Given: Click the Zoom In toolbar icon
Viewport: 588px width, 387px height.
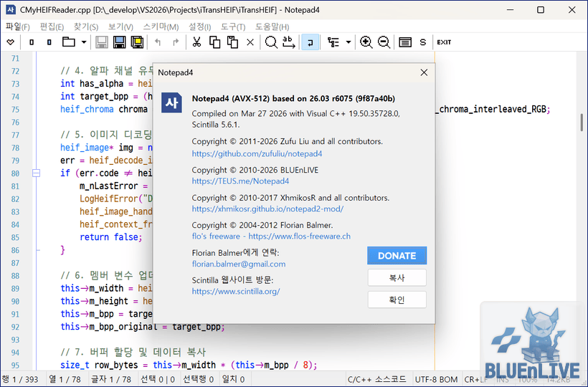Looking at the screenshot, I should tap(366, 42).
